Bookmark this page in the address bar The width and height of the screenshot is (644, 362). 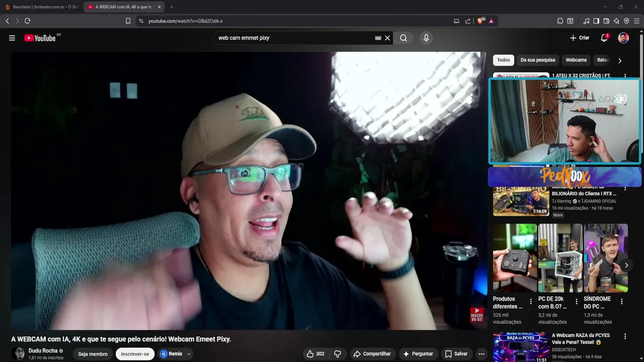pos(128,21)
